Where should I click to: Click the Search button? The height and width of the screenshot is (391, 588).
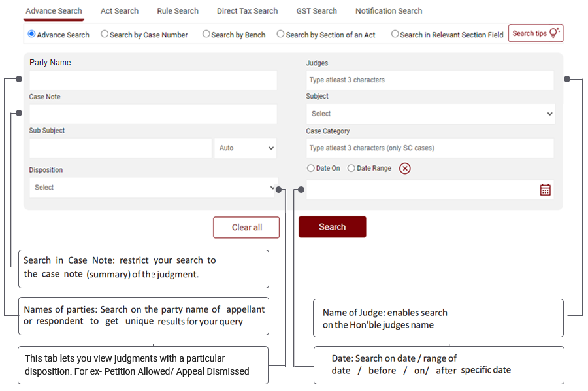click(x=333, y=227)
